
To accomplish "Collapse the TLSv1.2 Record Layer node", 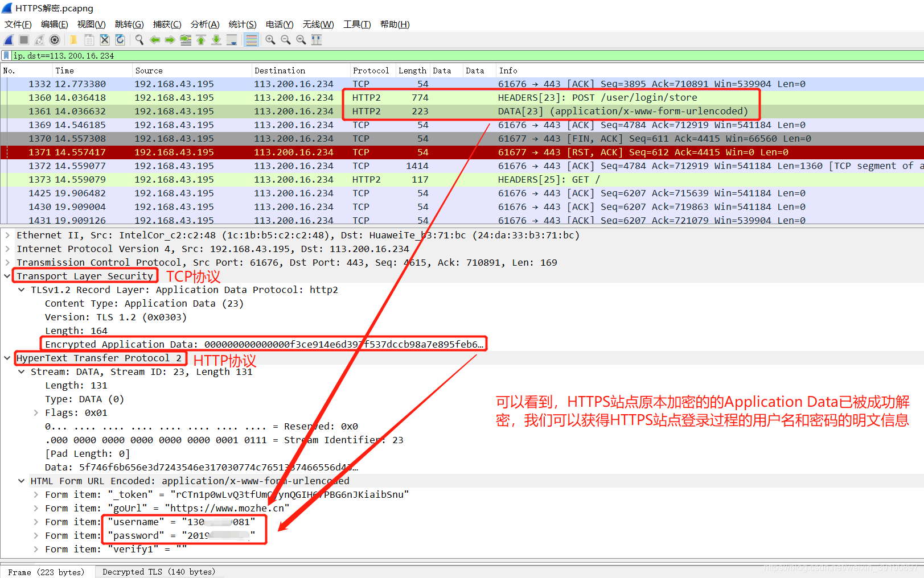I will pyautogui.click(x=22, y=290).
